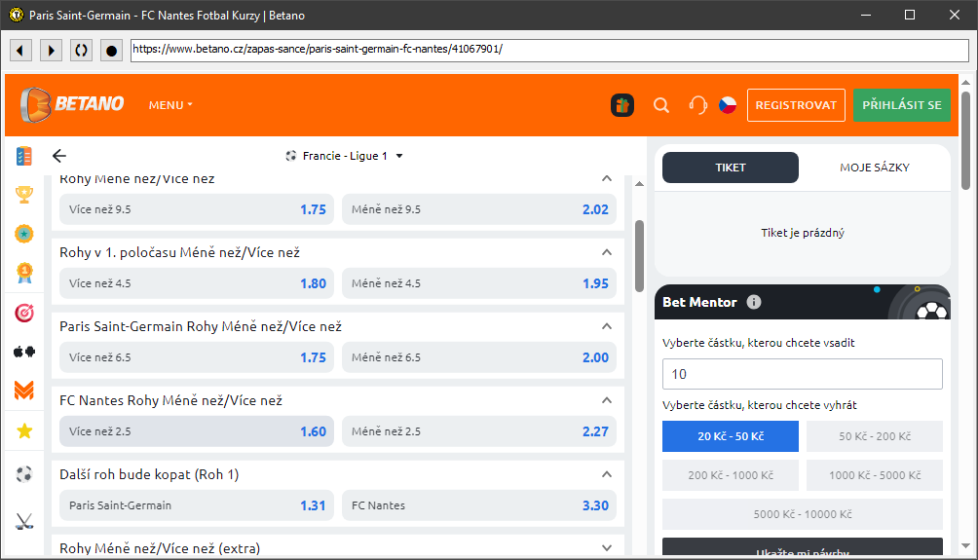Screen dimensions: 978x560
Task: Select the 20 Kč - 50 Kč win range
Action: (x=730, y=436)
